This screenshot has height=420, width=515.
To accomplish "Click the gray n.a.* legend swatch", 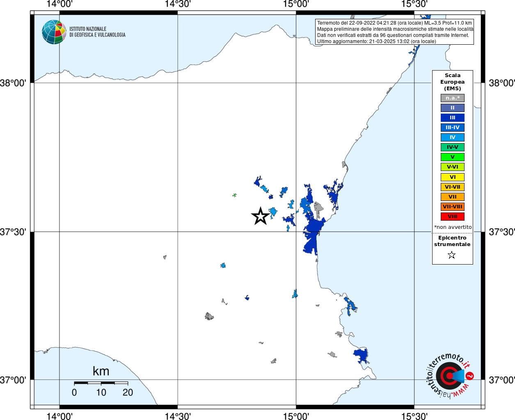I will click(453, 98).
